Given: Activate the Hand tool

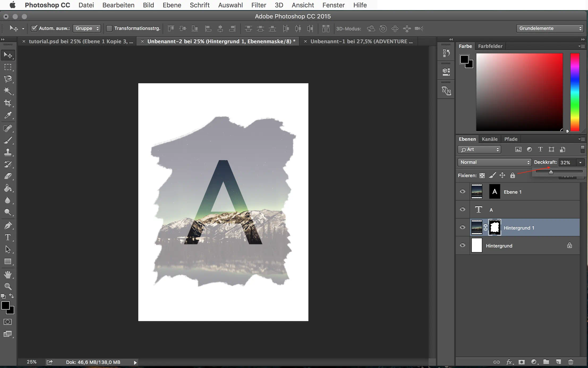Looking at the screenshot, I should click(x=8, y=274).
